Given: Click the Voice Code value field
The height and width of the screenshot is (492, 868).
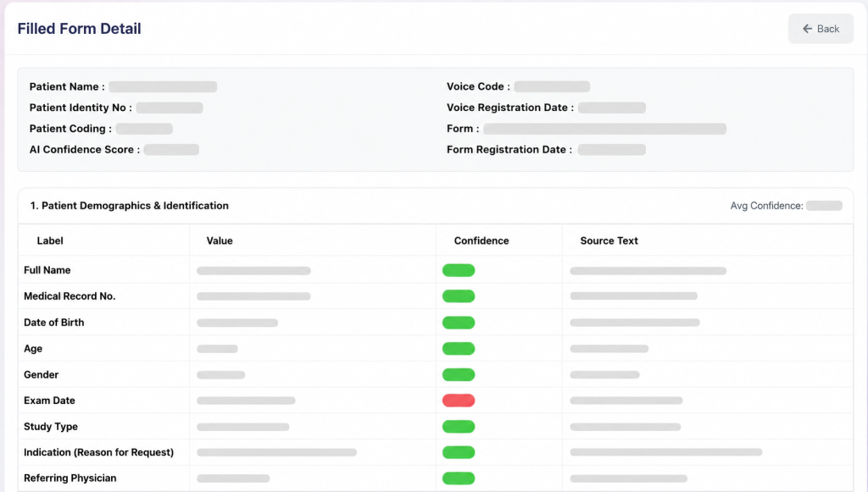Looking at the screenshot, I should click(x=552, y=86).
